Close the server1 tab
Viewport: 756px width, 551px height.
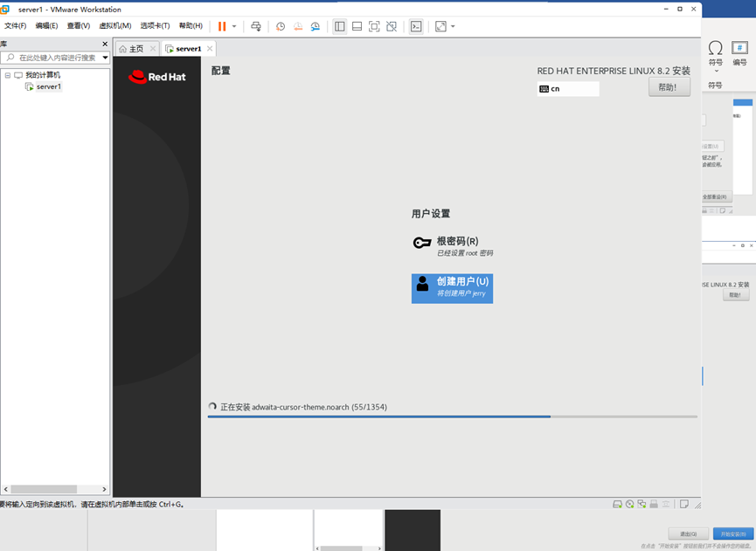pyautogui.click(x=210, y=48)
